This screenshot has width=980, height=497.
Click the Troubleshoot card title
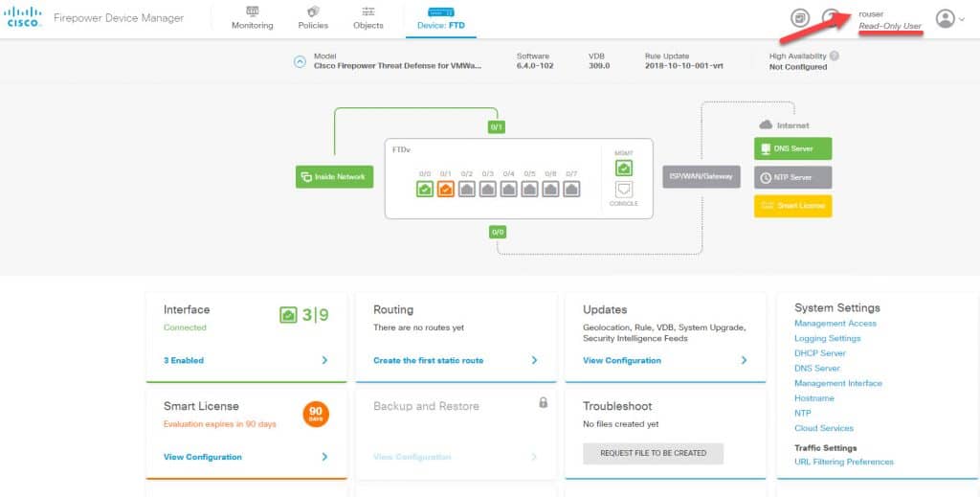(617, 406)
